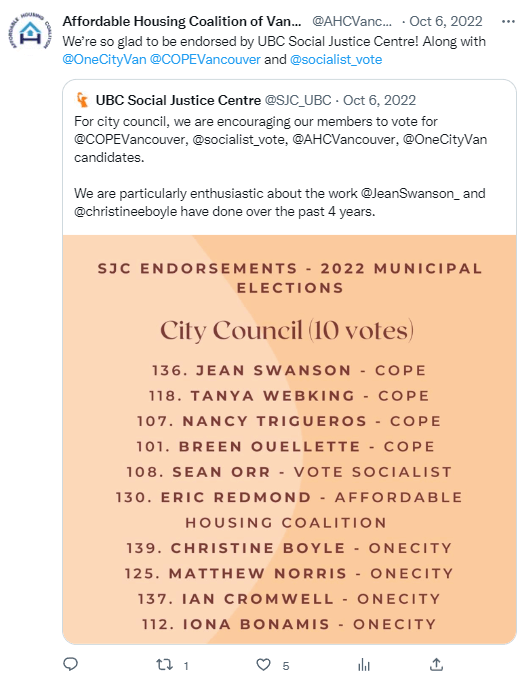Click Affordable Housing Coalition account name
Image resolution: width=524 pixels, height=679 pixels.
pos(182,21)
